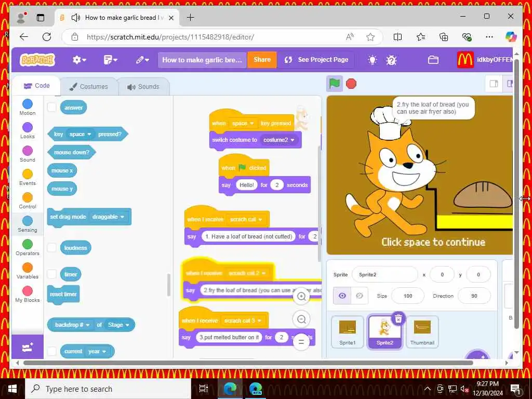This screenshot has height=399, width=532.
Task: Open the year dropdown in current block
Action: 97,352
